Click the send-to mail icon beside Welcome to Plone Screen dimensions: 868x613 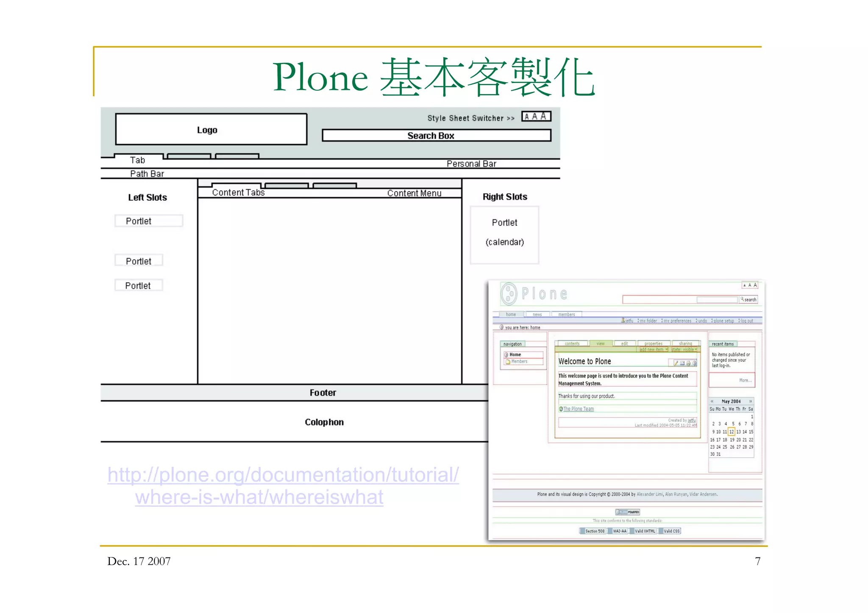(682, 363)
